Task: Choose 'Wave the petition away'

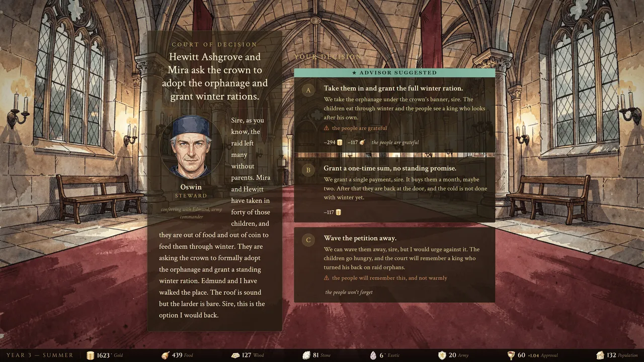Action: (394, 265)
